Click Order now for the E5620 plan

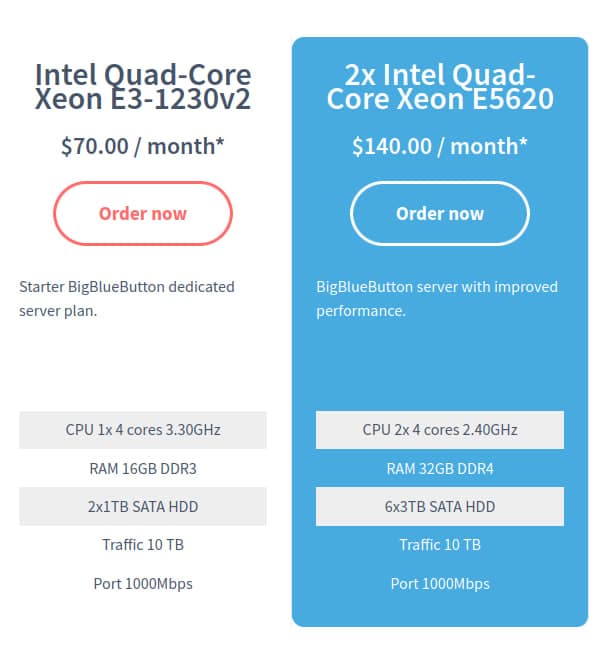pos(439,213)
